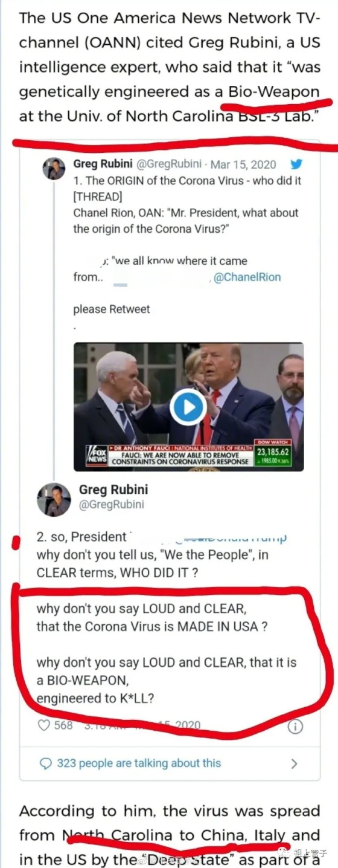338x868 pixels.
Task: Open Greg Rubini's small profile avatar
Action: (54, 168)
